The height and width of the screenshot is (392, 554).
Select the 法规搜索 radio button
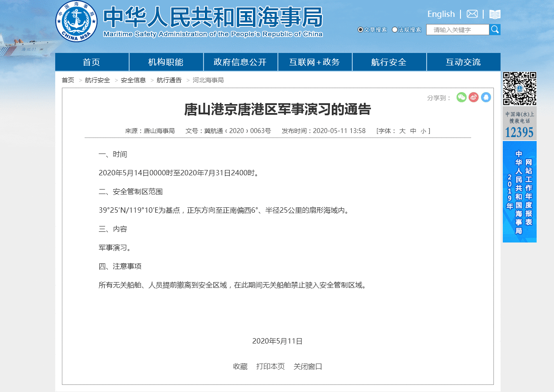coord(395,29)
